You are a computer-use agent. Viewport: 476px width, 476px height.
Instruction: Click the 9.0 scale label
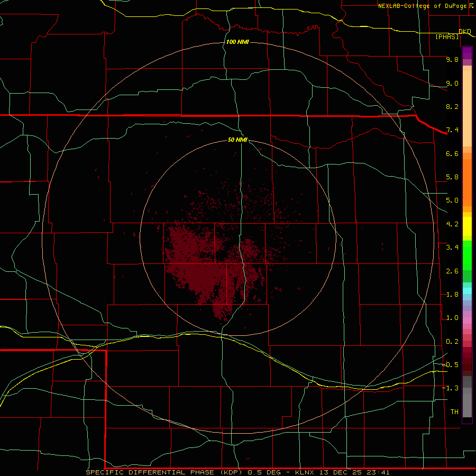click(x=452, y=83)
